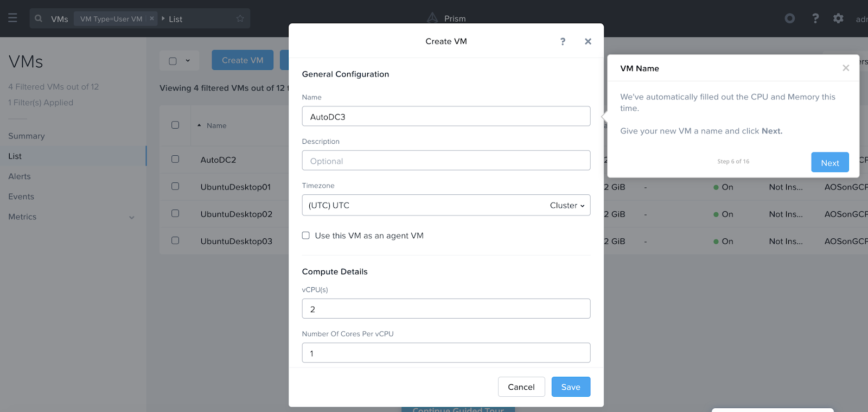Open the top bar help question mark
This screenshot has width=868, height=412.
click(815, 18)
